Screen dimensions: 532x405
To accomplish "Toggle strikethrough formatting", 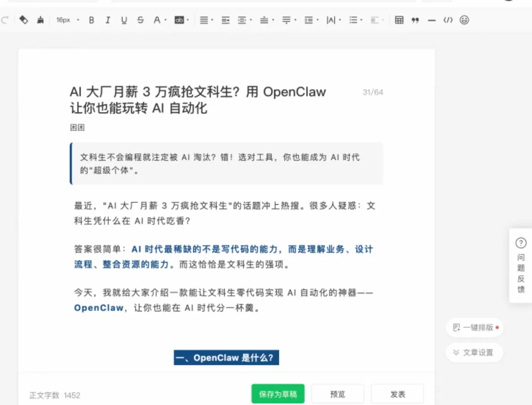I will [x=140, y=20].
